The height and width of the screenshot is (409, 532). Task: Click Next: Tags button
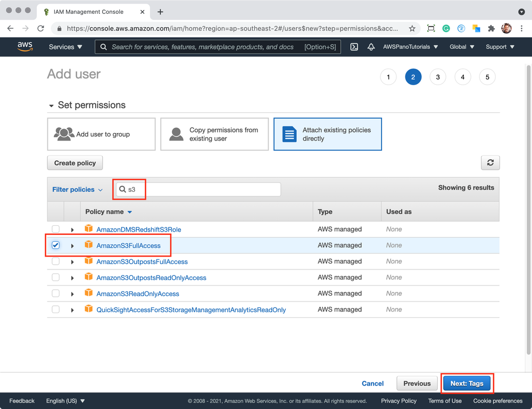pyautogui.click(x=467, y=383)
